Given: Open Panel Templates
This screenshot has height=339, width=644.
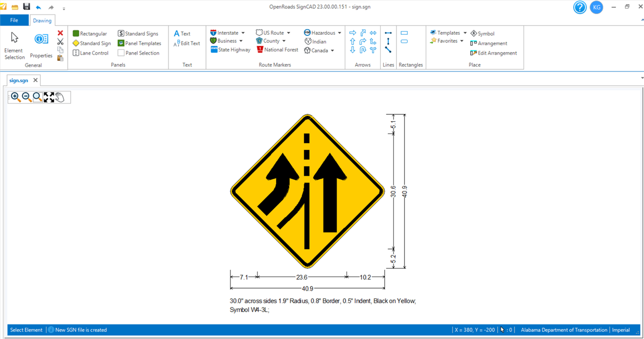Looking at the screenshot, I should (139, 43).
